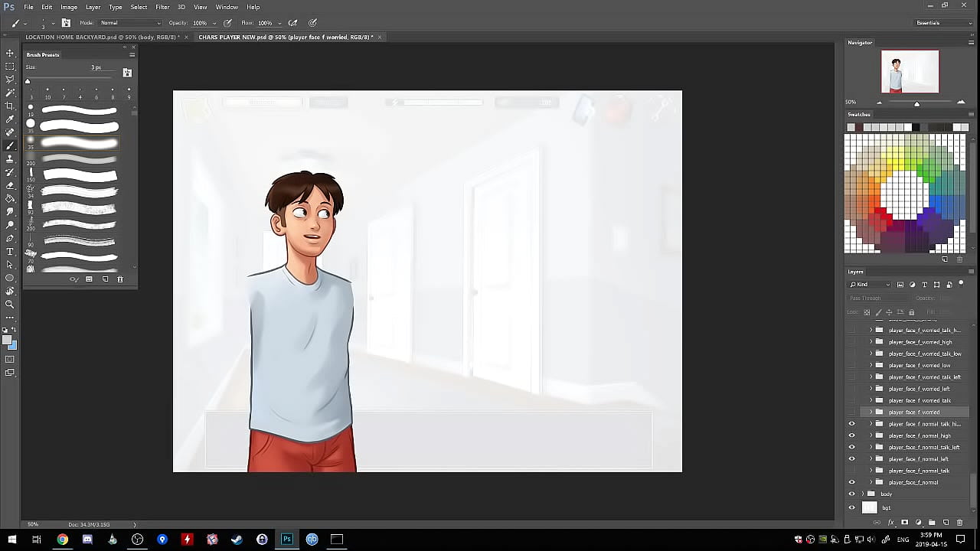Open Google Chrome from the taskbar
This screenshot has width=980, height=551.
[x=62, y=540]
